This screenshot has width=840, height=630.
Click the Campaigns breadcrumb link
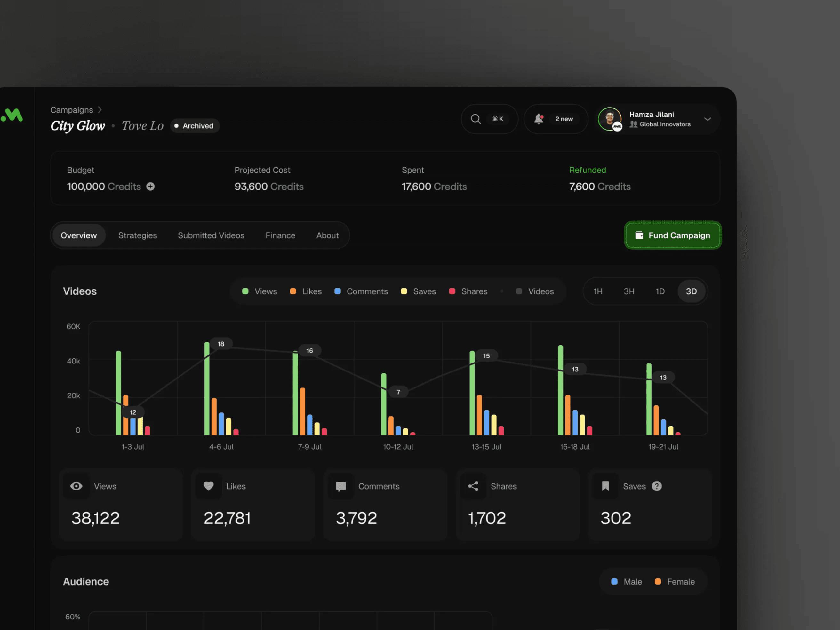click(x=72, y=110)
